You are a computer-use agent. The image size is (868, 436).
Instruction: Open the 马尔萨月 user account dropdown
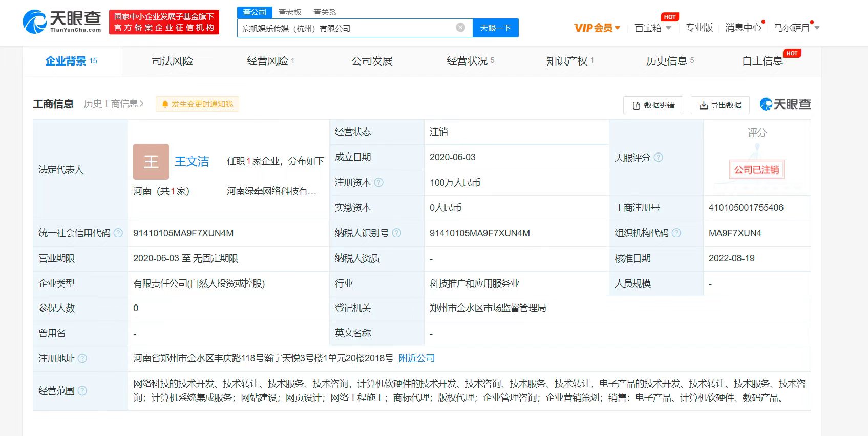point(797,28)
